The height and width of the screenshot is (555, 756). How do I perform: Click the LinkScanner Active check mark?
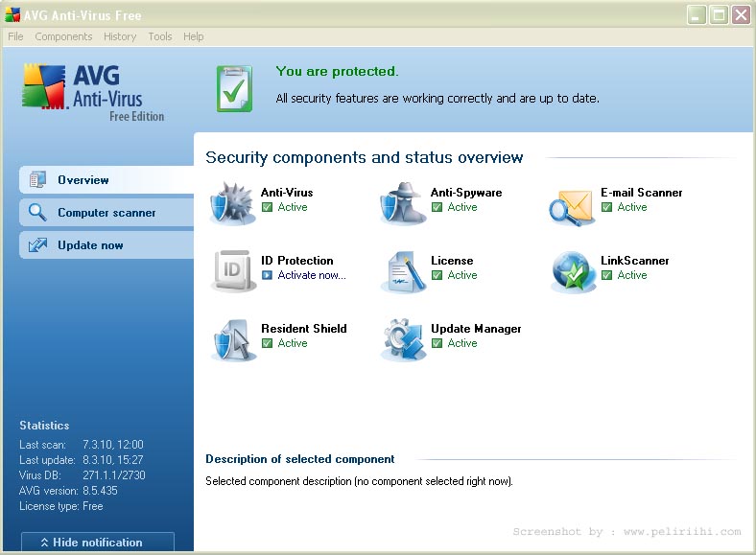606,275
